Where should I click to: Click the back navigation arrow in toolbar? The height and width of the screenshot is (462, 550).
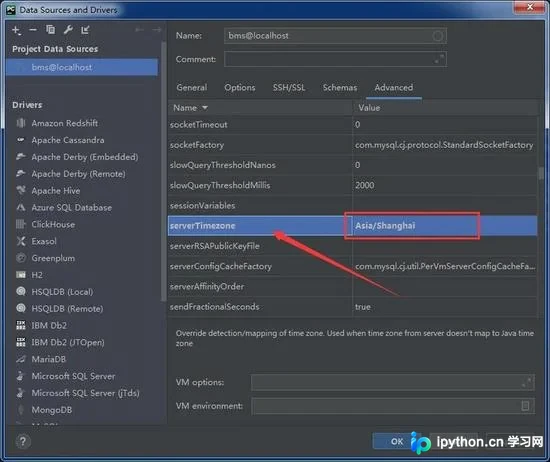click(x=140, y=30)
